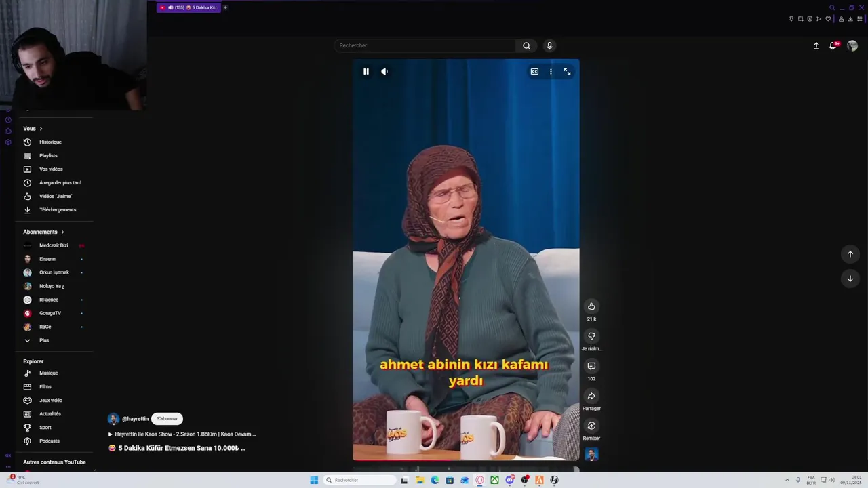This screenshot has height=488, width=868.
Task: Open the GotagaTV subscription
Action: 50,313
